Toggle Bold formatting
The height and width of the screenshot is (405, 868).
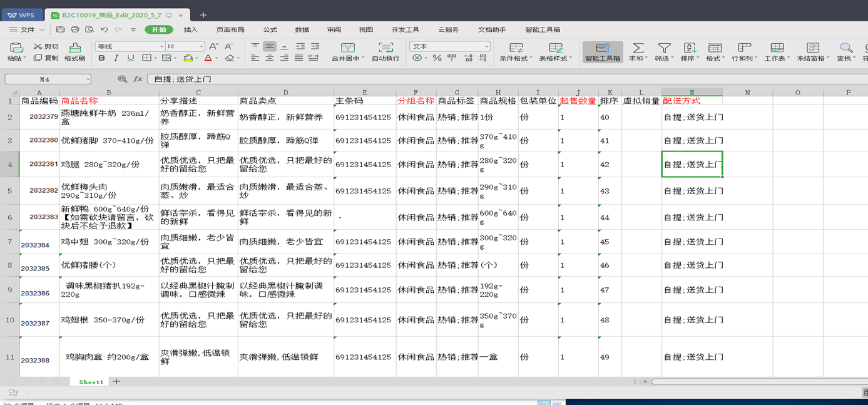[101, 58]
